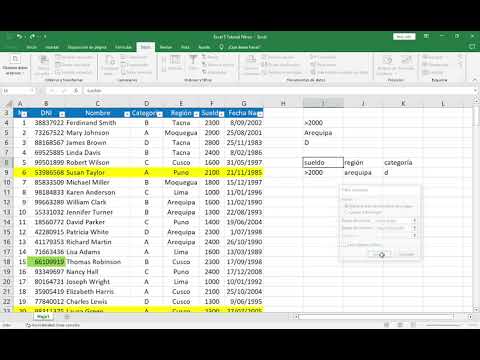
Task: Select the cell with name Susan Taylor
Action: click(97, 172)
